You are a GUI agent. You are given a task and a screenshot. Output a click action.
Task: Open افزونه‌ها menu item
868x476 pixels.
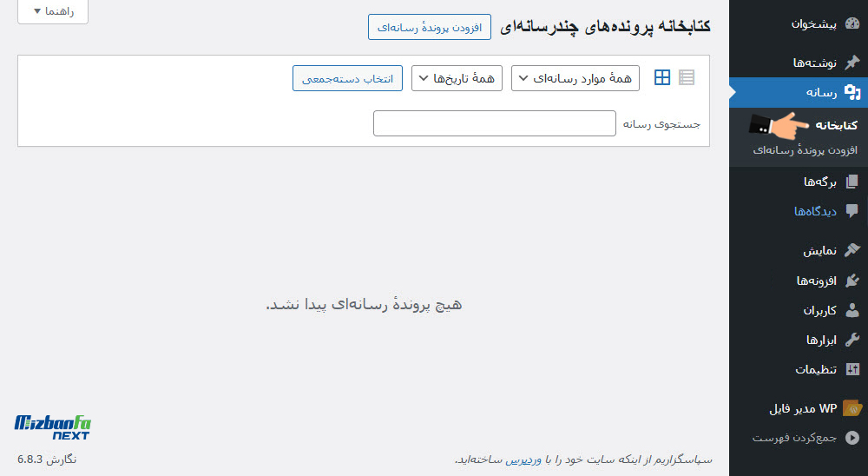817,281
